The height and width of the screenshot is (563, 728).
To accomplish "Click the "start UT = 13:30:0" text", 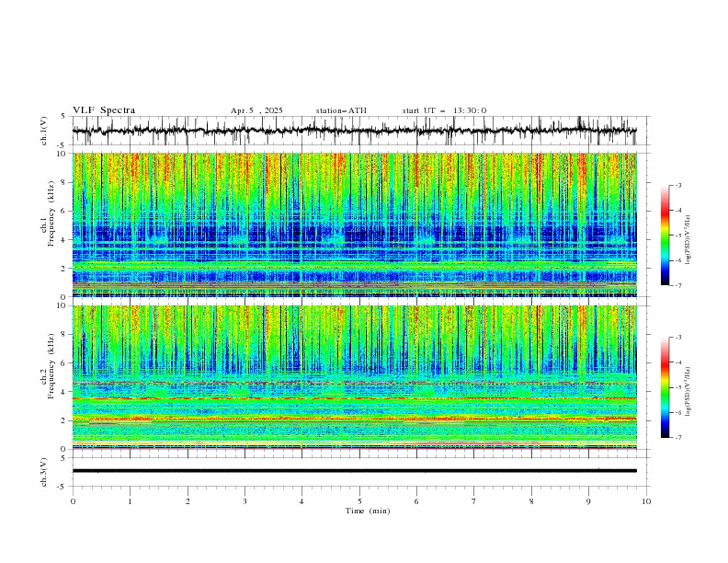I will point(444,110).
